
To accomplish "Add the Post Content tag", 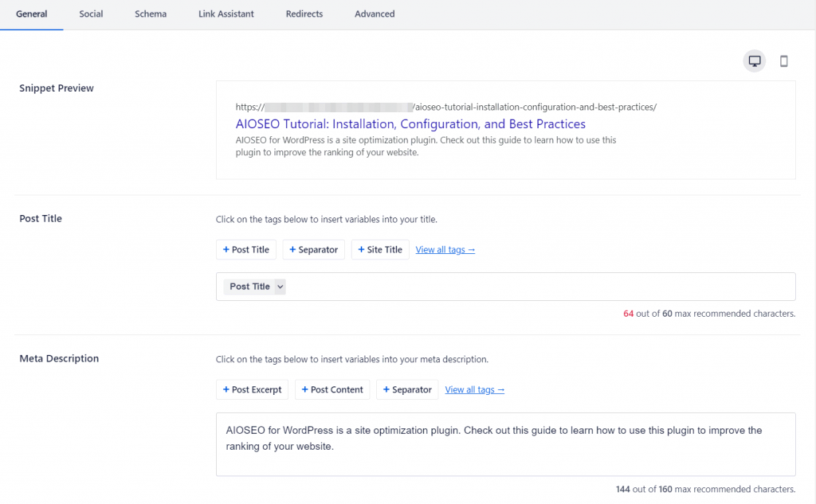I will coord(332,390).
